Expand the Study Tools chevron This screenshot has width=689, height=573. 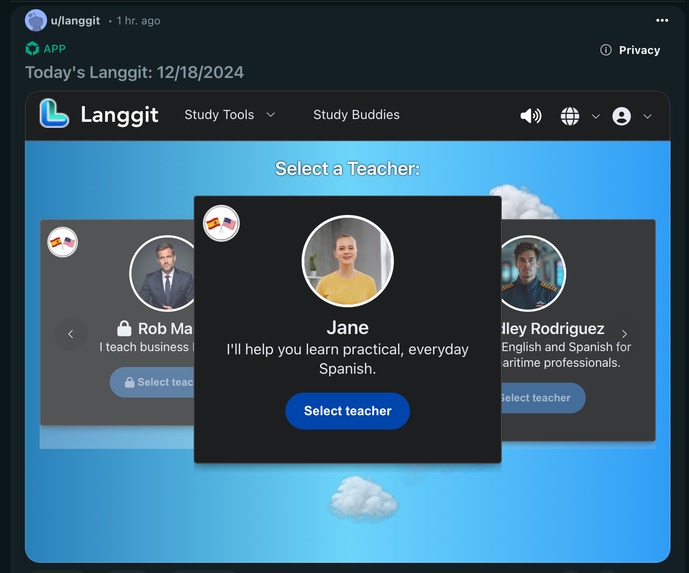pos(271,115)
